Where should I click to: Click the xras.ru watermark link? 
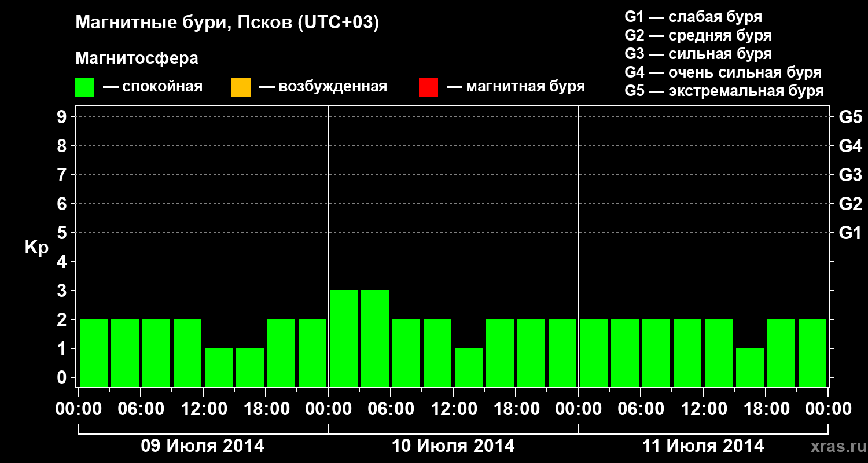click(836, 446)
